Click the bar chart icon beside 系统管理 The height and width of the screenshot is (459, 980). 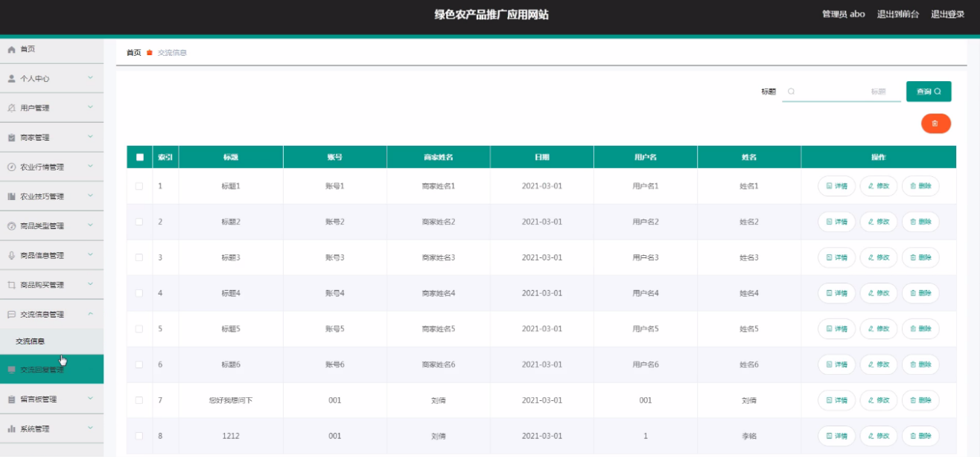(11, 428)
